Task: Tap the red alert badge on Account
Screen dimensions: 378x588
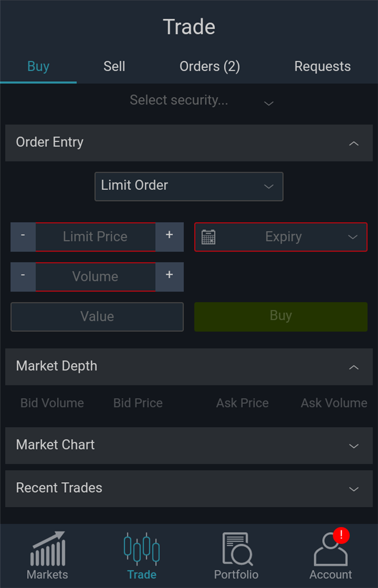Action: coord(341,535)
